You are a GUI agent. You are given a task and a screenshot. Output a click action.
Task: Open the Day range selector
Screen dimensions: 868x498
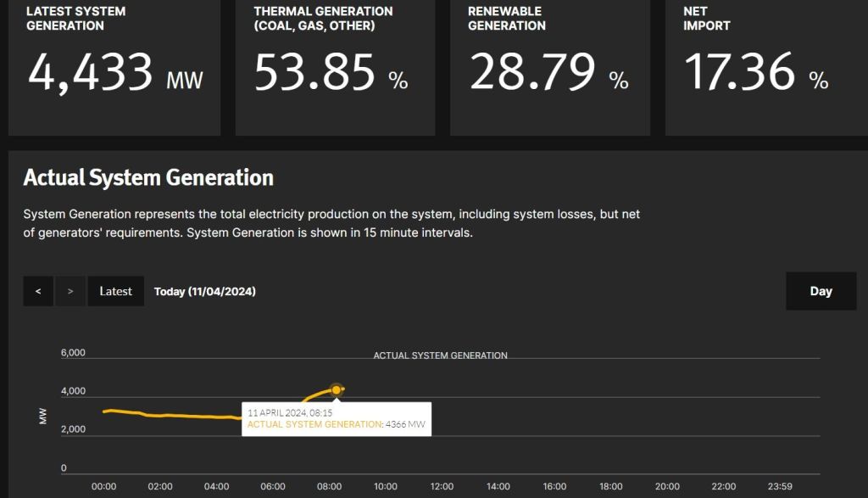click(821, 291)
